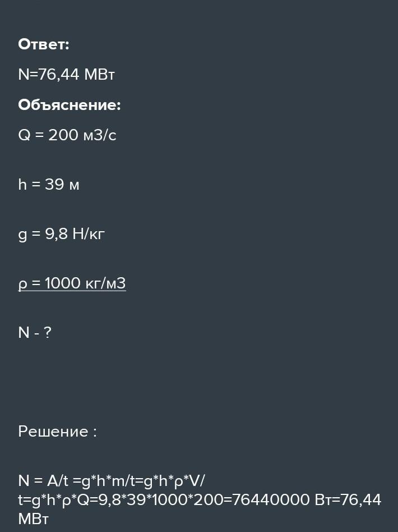Click underlined text 'ρ = 1000 кг/м3'
The height and width of the screenshot is (532, 398).
[x=72, y=283]
